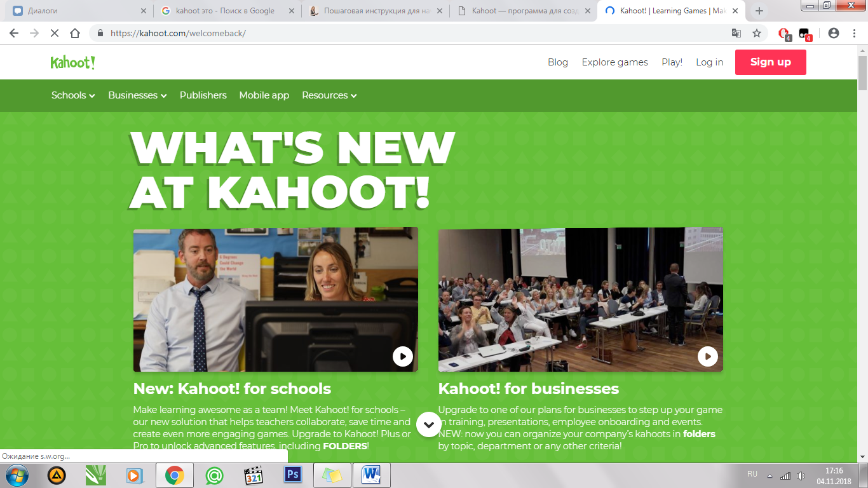Expand the Schools dropdown menu
Image resolution: width=868 pixels, height=488 pixels.
[73, 95]
